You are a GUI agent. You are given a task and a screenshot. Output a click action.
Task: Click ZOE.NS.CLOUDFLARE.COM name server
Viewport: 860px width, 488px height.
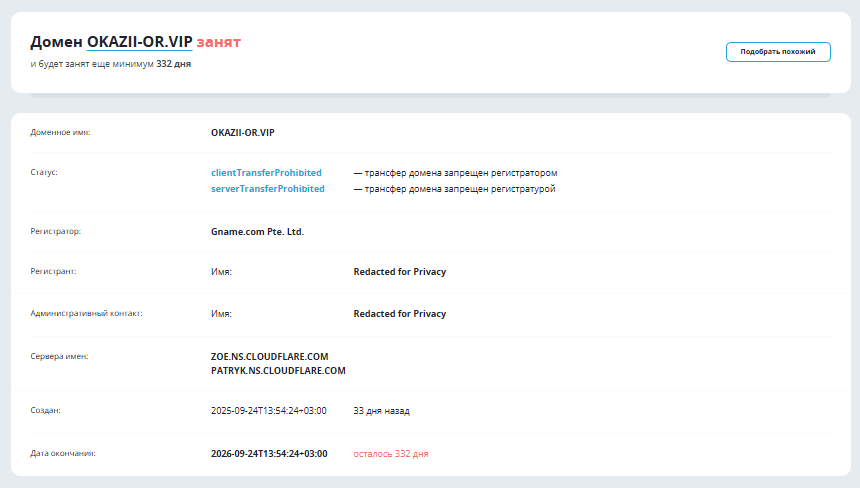(269, 356)
